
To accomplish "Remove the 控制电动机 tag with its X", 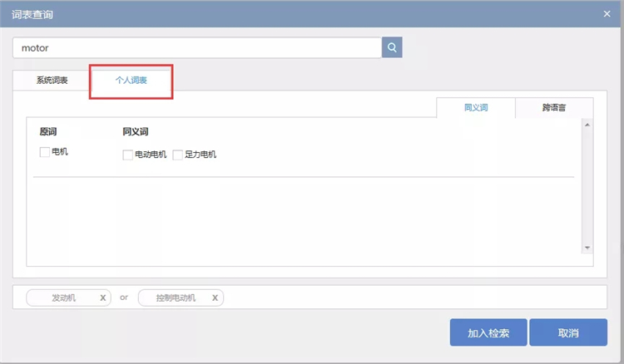I will [215, 298].
